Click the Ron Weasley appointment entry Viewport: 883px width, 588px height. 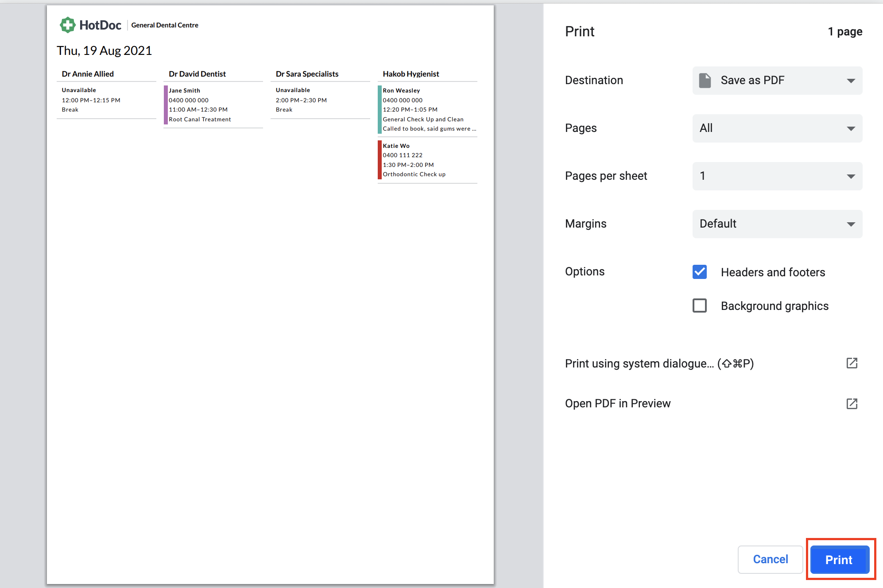click(x=427, y=109)
